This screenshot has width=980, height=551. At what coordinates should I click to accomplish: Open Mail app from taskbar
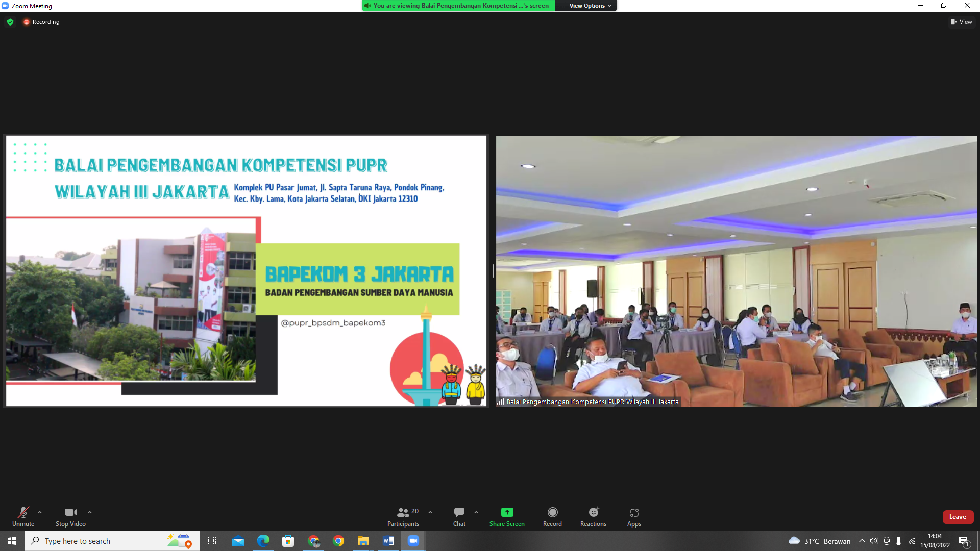pyautogui.click(x=238, y=541)
